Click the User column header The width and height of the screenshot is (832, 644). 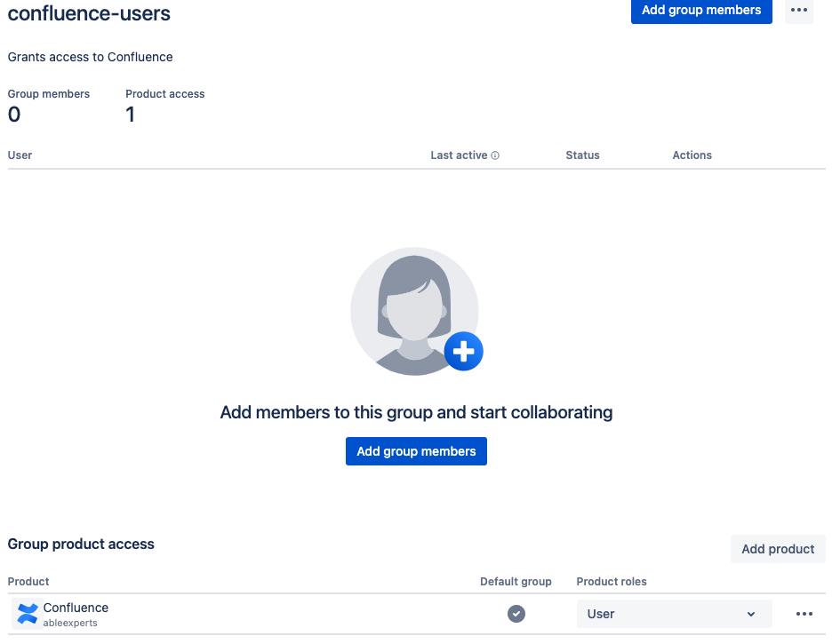tap(20, 155)
